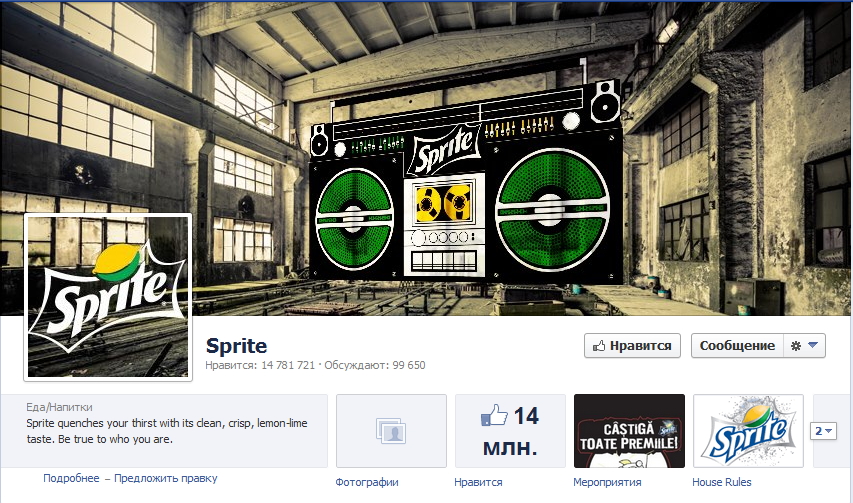Open the House Rules Sprite logo tile

748,431
